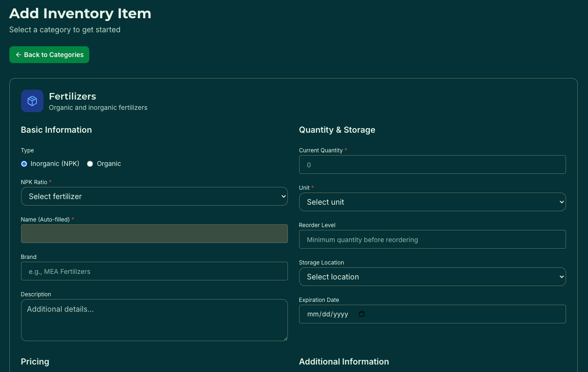Viewport: 588px width, 372px height.
Task: Focus the Brand input field
Action: [154, 271]
